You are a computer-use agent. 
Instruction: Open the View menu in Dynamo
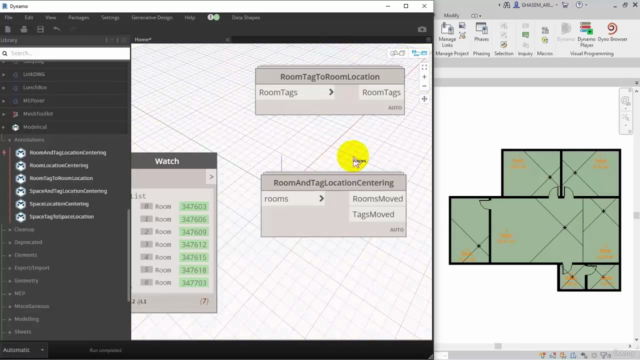point(51,18)
